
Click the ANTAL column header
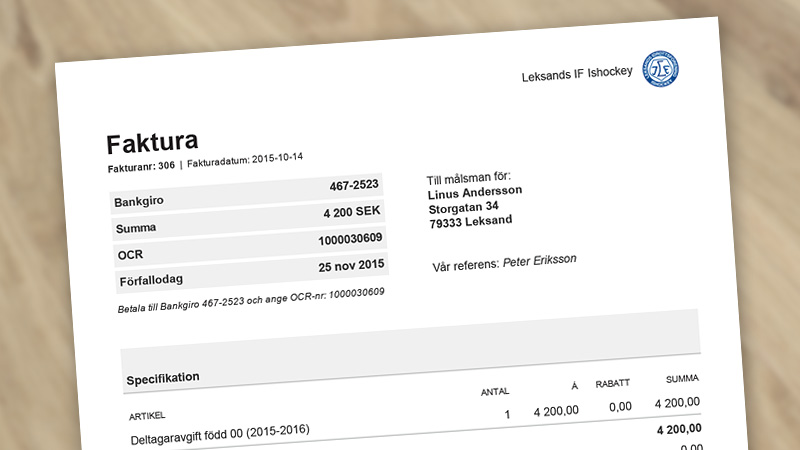coord(495,391)
